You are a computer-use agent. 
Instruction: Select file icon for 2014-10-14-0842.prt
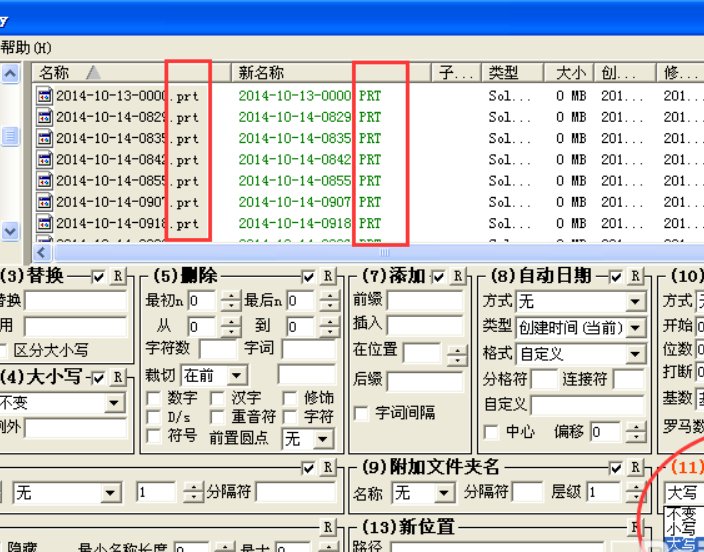tap(44, 159)
